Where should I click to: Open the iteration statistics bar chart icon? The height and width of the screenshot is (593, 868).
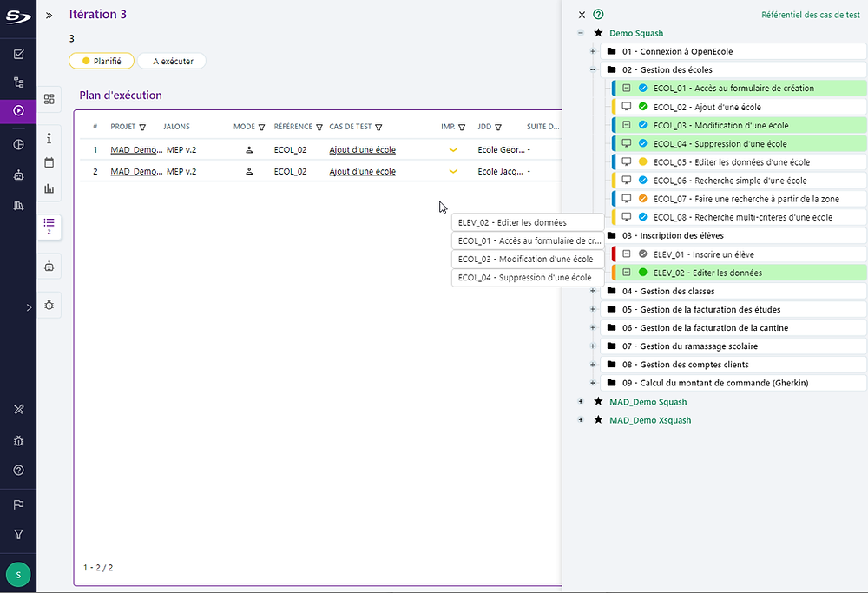coord(49,188)
